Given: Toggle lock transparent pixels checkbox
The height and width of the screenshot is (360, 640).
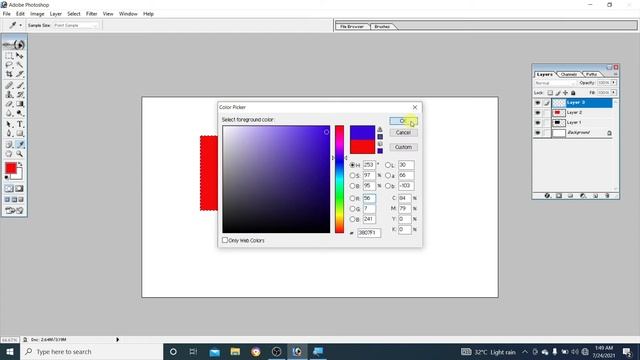Looking at the screenshot, I should tap(550, 93).
